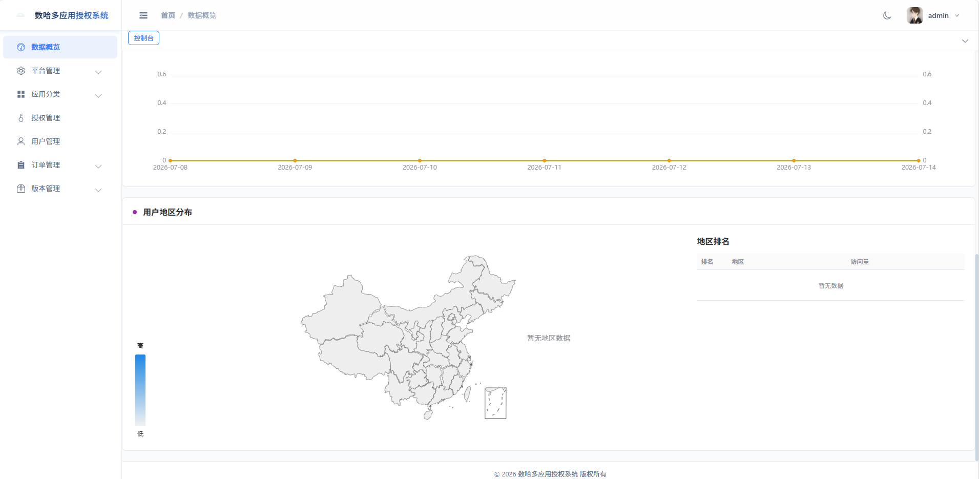This screenshot has height=479, width=980.
Task: Click the 平台管理 gear icon
Action: (x=21, y=71)
